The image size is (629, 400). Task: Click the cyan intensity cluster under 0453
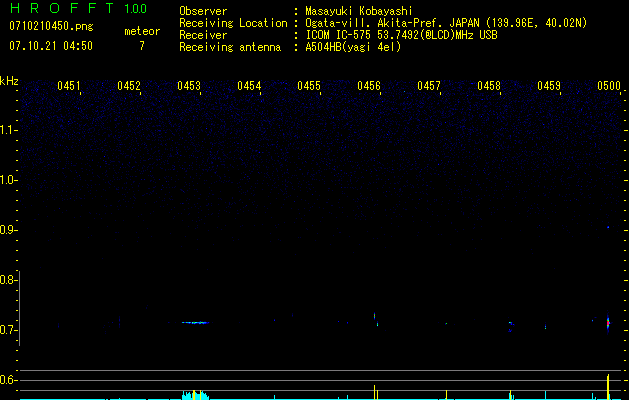coord(195,395)
